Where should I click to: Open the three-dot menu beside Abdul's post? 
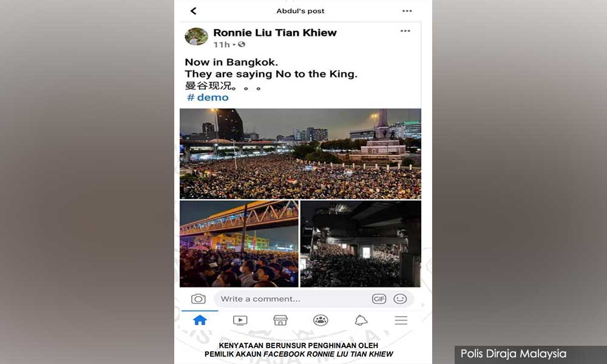[407, 11]
